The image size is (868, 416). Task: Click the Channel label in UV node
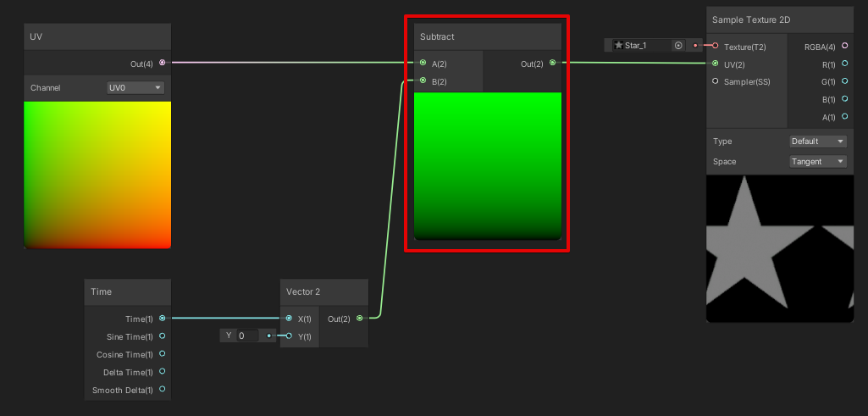46,88
